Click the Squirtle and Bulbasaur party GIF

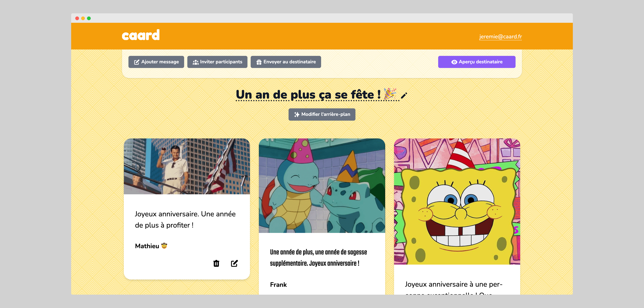322,186
